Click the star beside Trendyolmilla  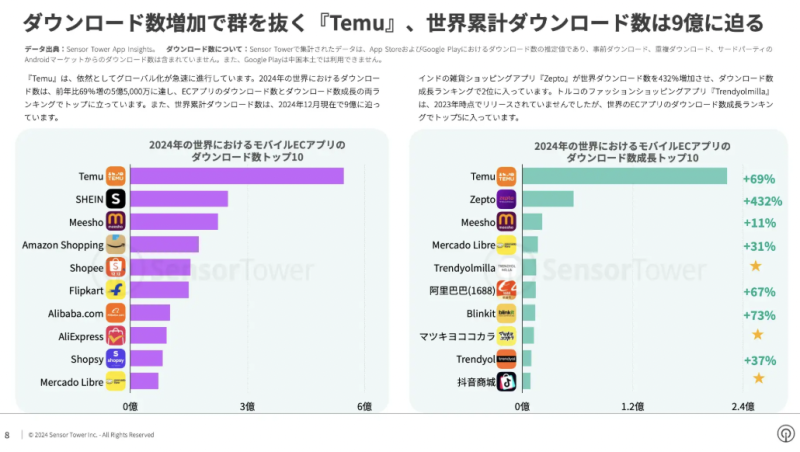(757, 267)
